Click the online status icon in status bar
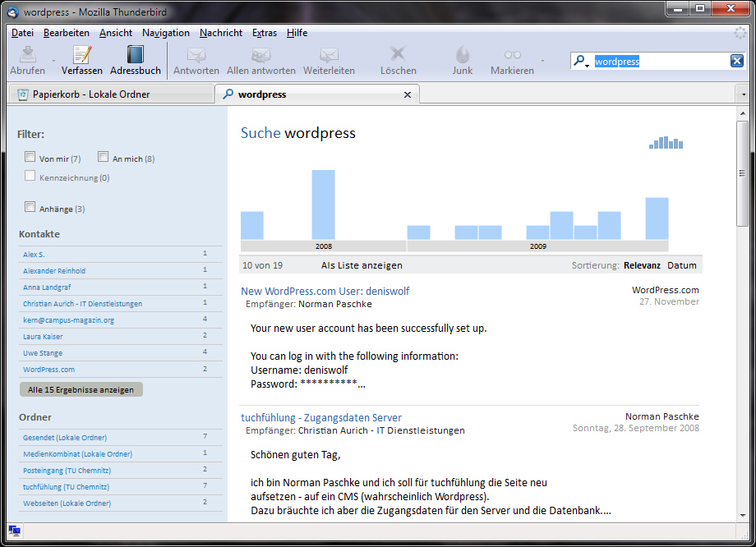This screenshot has width=756, height=547. 15,531
